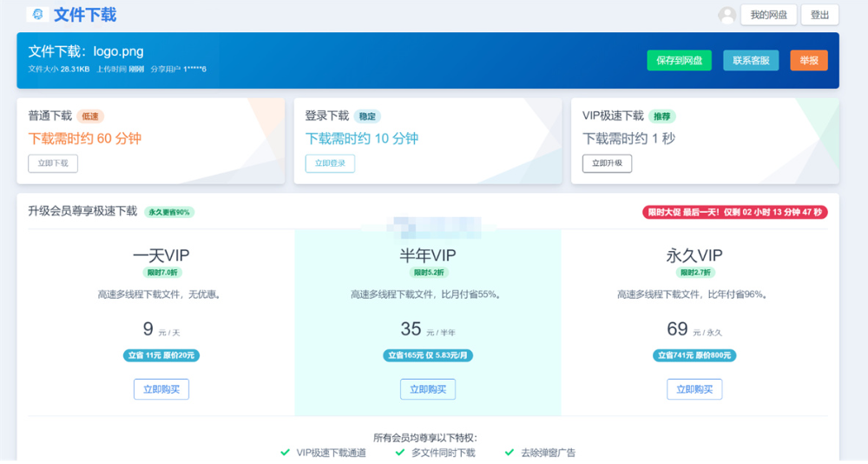Click the 文件大小 28.31KB text

(x=59, y=70)
